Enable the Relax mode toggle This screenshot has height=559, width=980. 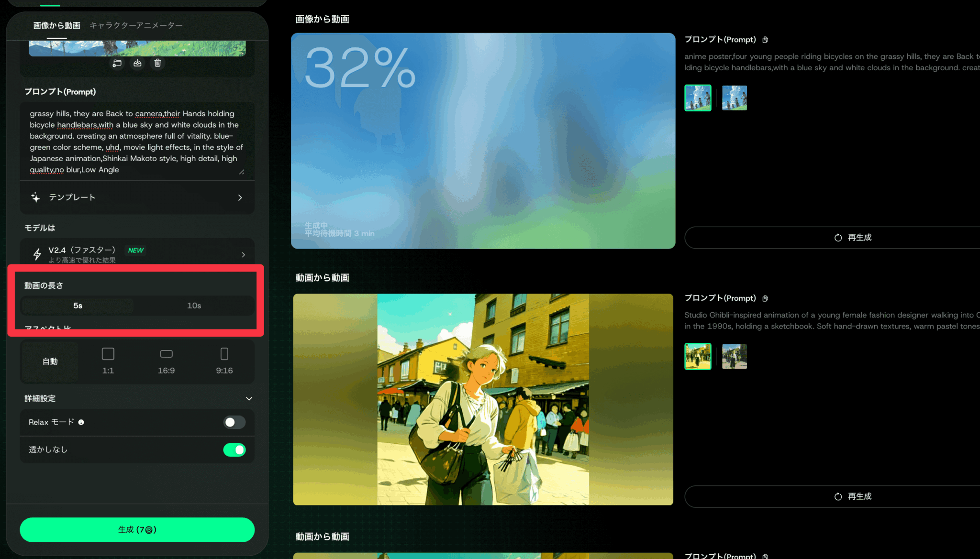click(x=234, y=422)
